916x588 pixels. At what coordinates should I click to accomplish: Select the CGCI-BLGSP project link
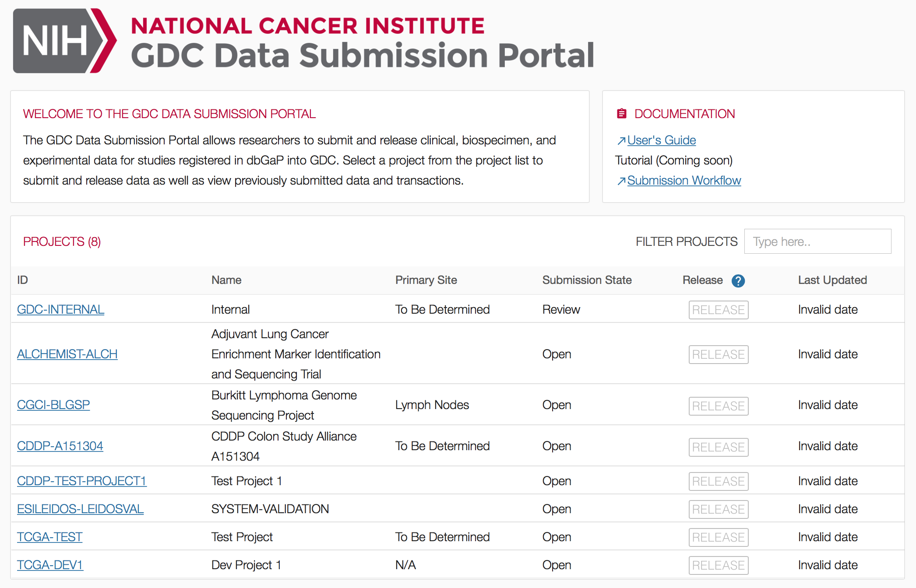(53, 405)
